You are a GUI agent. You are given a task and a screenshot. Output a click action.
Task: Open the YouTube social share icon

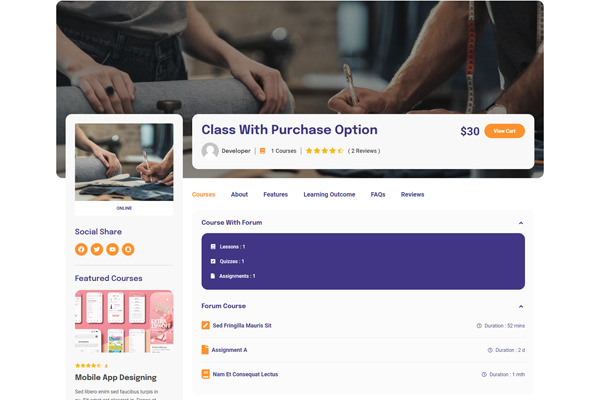click(112, 249)
